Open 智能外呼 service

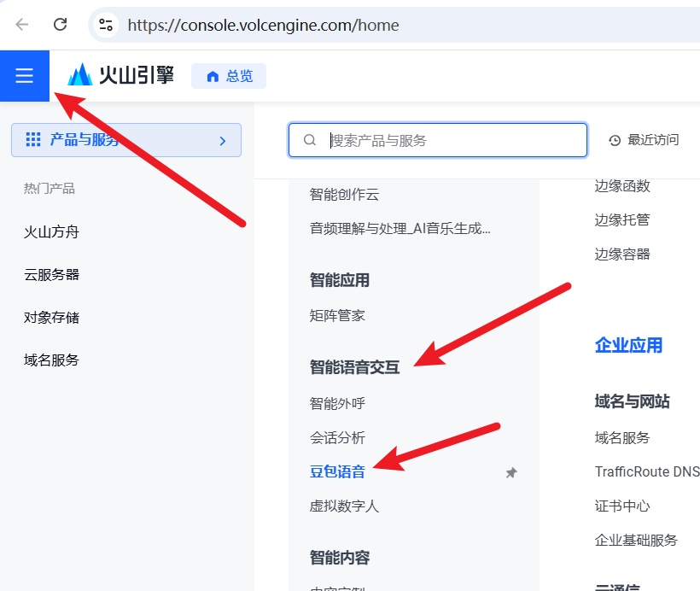[x=337, y=403]
